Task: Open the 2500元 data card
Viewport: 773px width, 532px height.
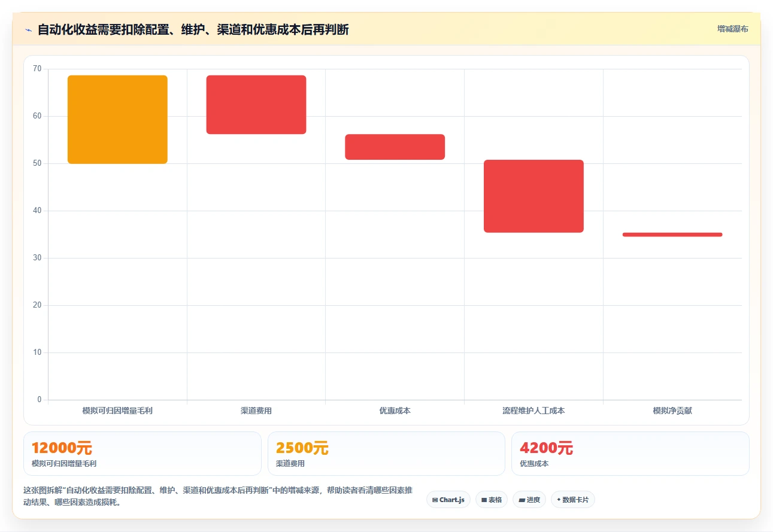Action: pos(386,454)
